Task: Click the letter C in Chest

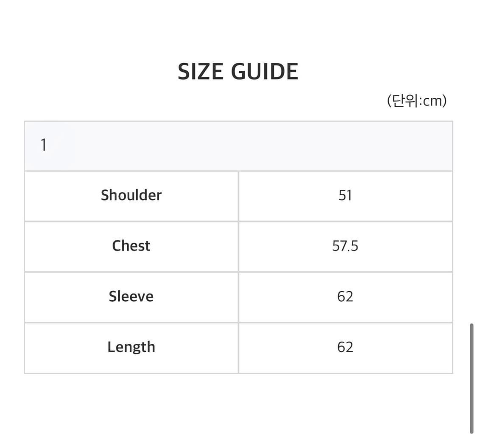Action: (117, 246)
